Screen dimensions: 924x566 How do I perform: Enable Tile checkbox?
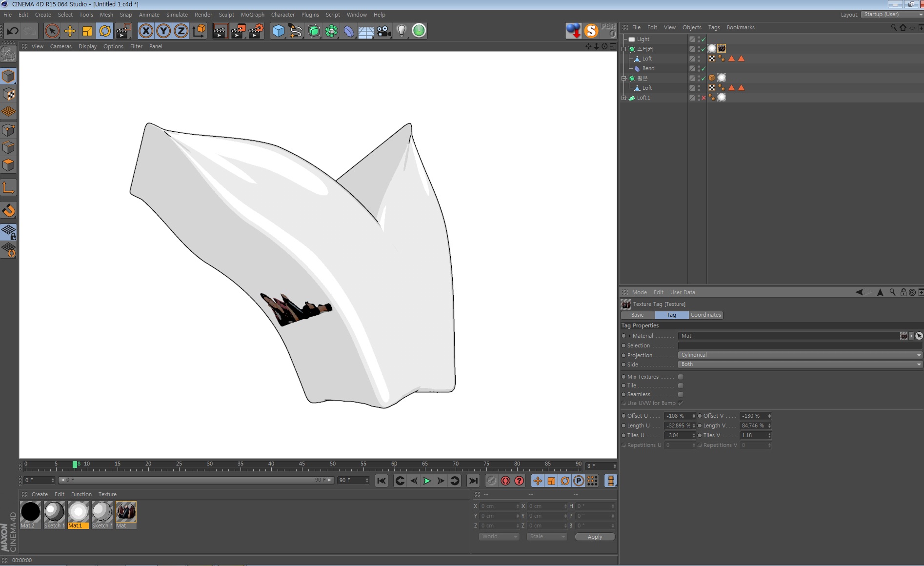click(681, 385)
